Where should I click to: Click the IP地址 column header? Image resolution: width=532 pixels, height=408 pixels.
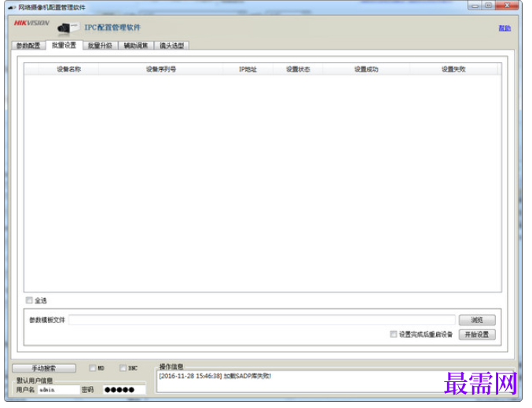click(248, 69)
